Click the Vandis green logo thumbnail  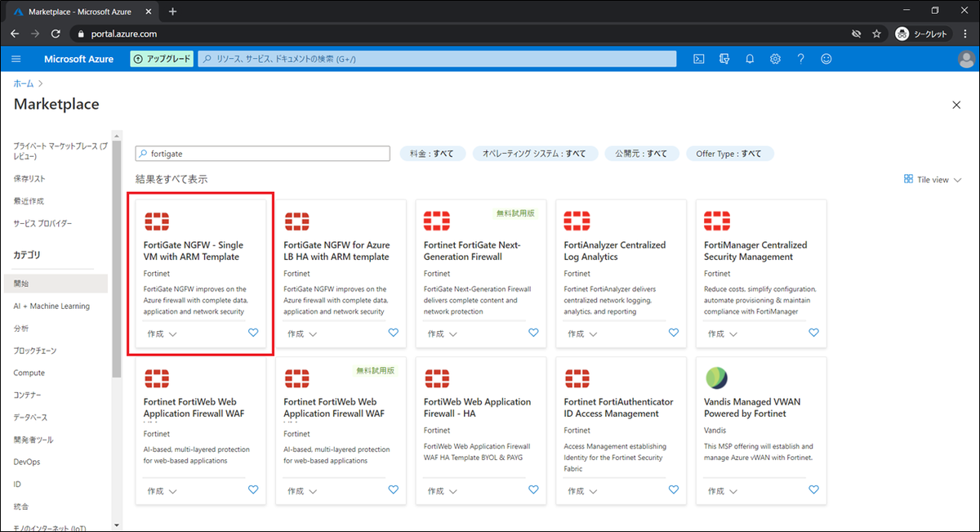click(716, 378)
